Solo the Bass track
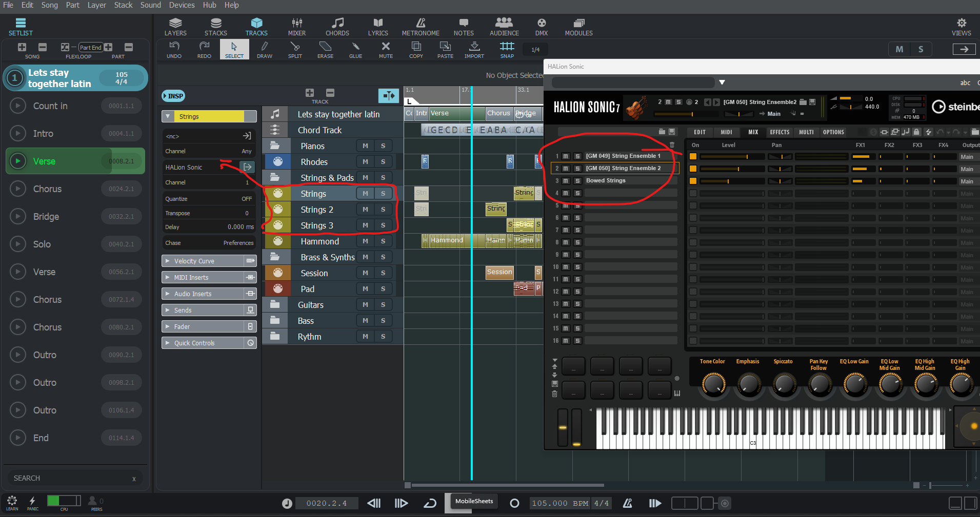 click(383, 321)
